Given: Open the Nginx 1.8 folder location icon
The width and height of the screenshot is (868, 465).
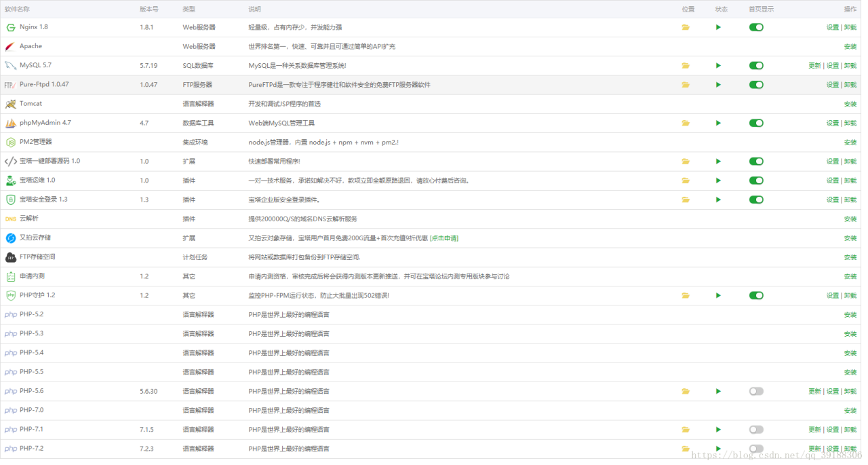Looking at the screenshot, I should [686, 27].
